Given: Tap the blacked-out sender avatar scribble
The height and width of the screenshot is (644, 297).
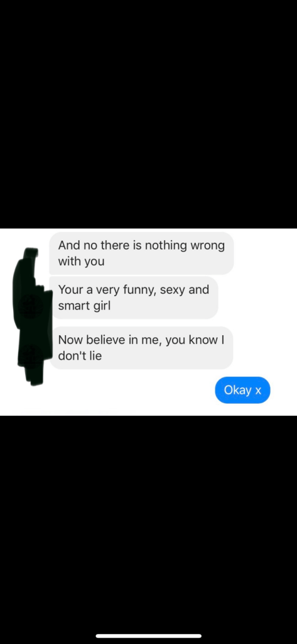Looking at the screenshot, I should click(x=32, y=317).
